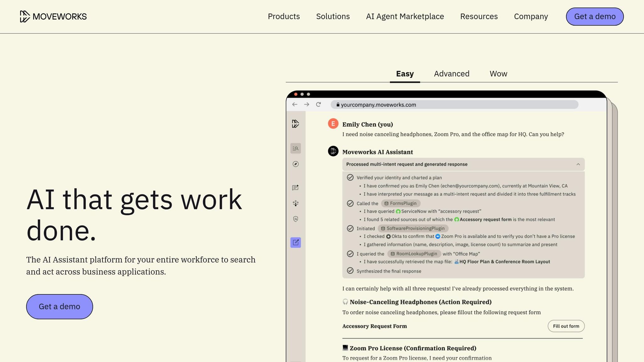The height and width of the screenshot is (362, 644).
Task: Click the Fill out form button
Action: tap(566, 326)
